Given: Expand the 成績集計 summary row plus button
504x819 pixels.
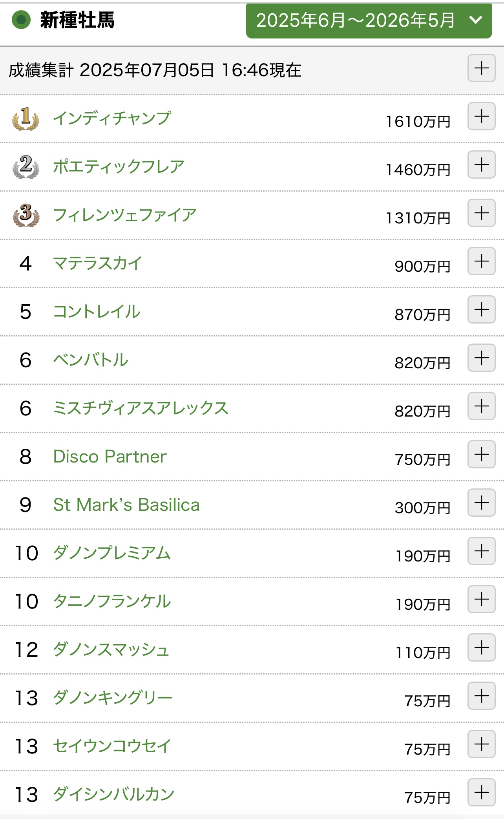Looking at the screenshot, I should point(481,68).
